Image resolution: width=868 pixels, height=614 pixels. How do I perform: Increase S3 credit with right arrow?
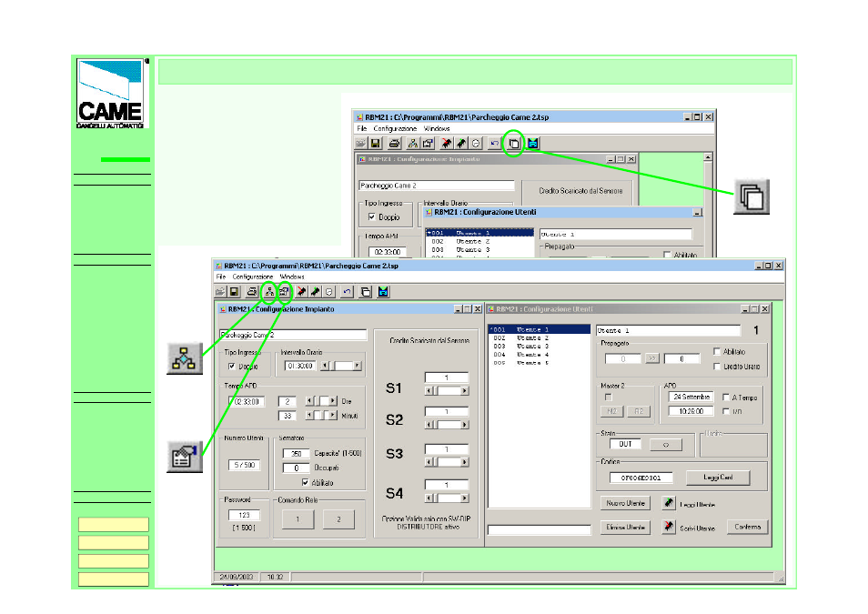(x=464, y=461)
